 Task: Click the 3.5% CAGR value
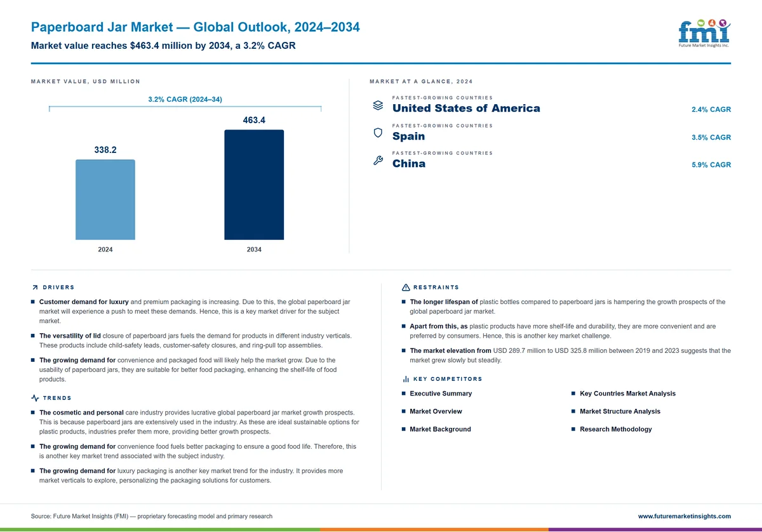coord(711,138)
